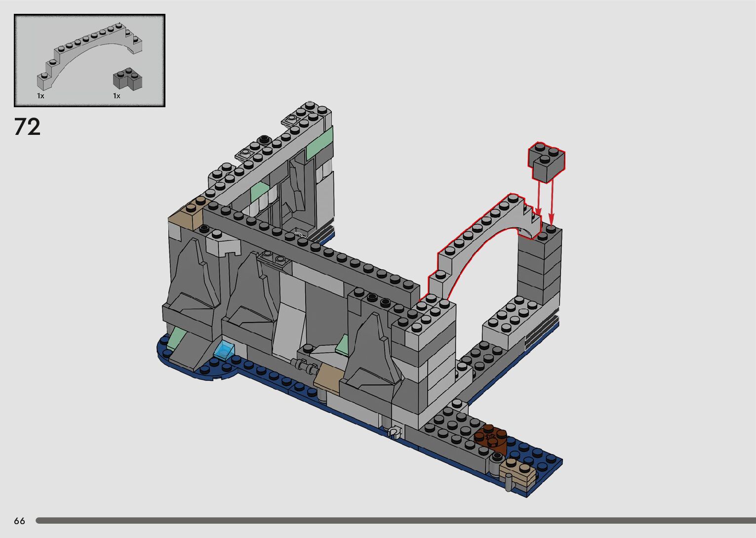Click the page number 66
Image resolution: width=756 pixels, height=538 pixels.
click(19, 521)
